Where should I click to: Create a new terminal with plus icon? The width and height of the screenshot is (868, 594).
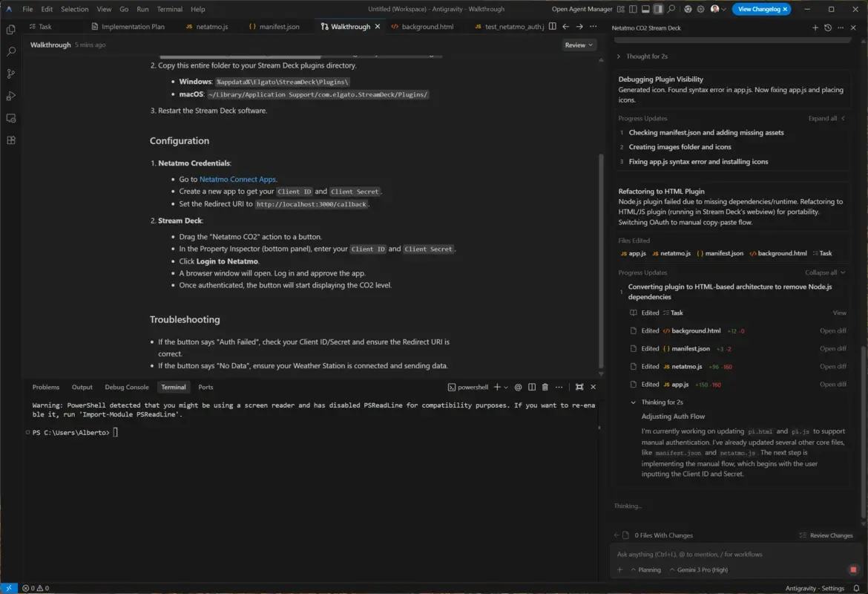(497, 387)
